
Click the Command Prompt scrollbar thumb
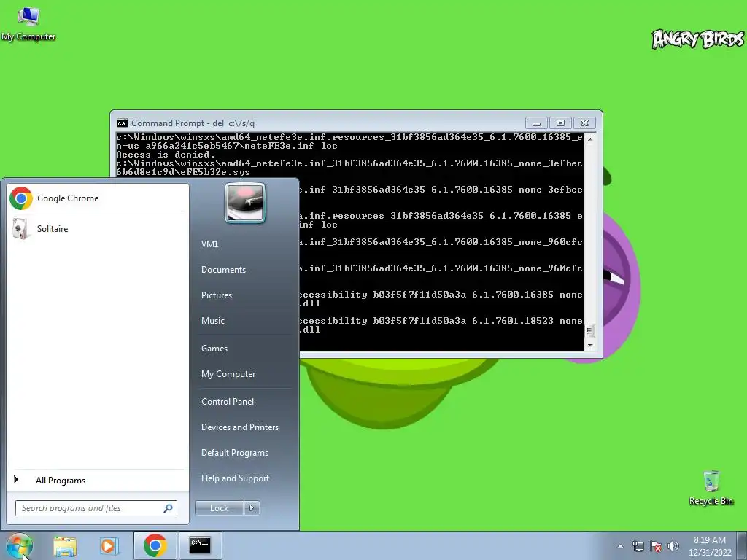589,330
